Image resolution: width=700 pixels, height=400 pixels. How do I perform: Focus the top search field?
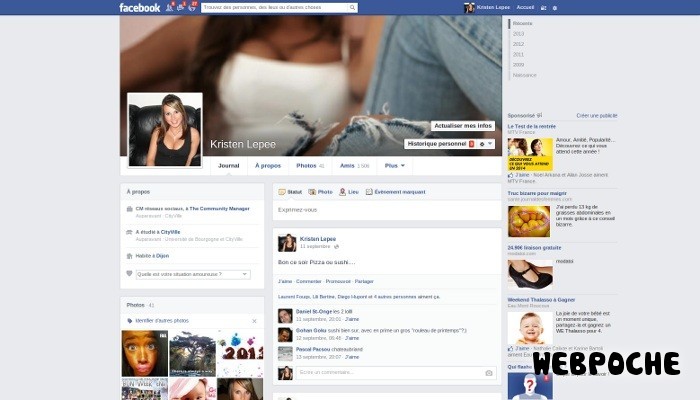click(274, 8)
